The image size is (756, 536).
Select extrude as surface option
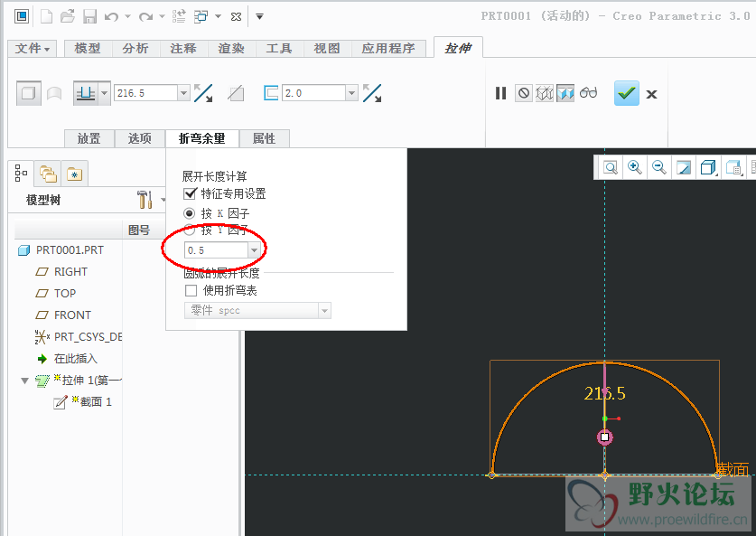click(54, 93)
